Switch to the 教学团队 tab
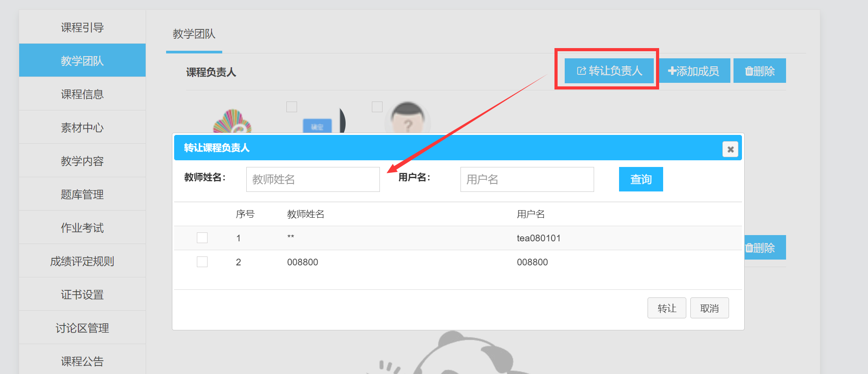The width and height of the screenshot is (868, 374). point(194,34)
